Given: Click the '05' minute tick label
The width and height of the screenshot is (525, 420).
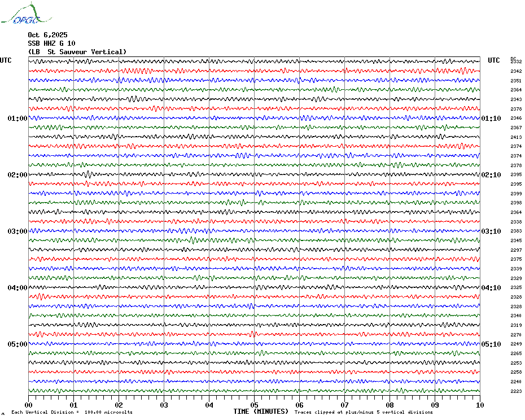Looking at the screenshot, I should tap(255, 405).
